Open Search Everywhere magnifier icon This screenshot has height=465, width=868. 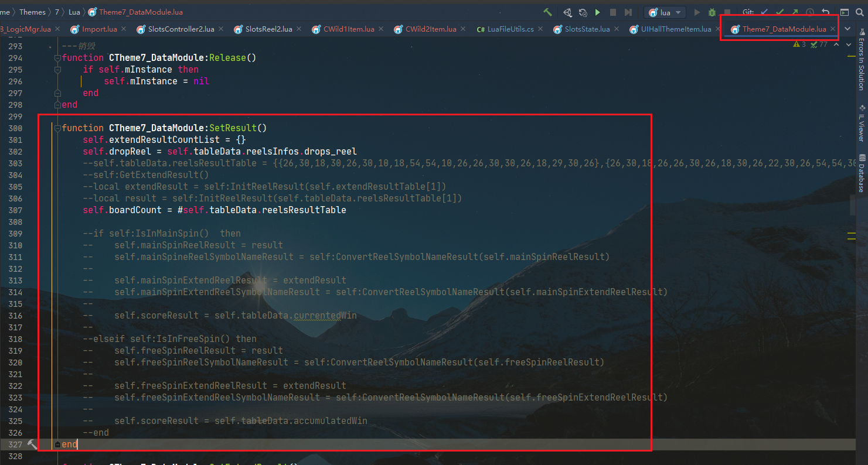860,12
